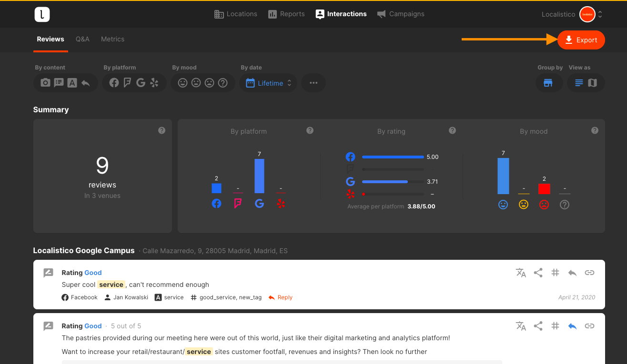
Task: Click Google icon under platform chart
Action: click(259, 204)
